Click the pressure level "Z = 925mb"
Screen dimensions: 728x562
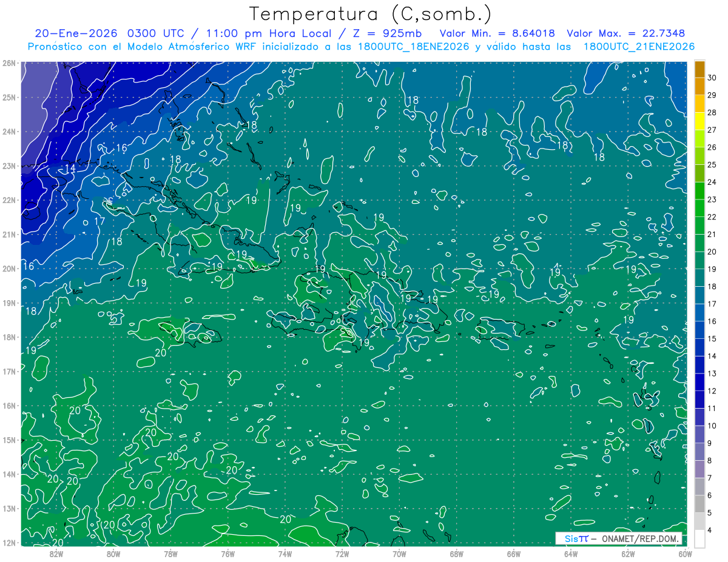pyautogui.click(x=386, y=33)
